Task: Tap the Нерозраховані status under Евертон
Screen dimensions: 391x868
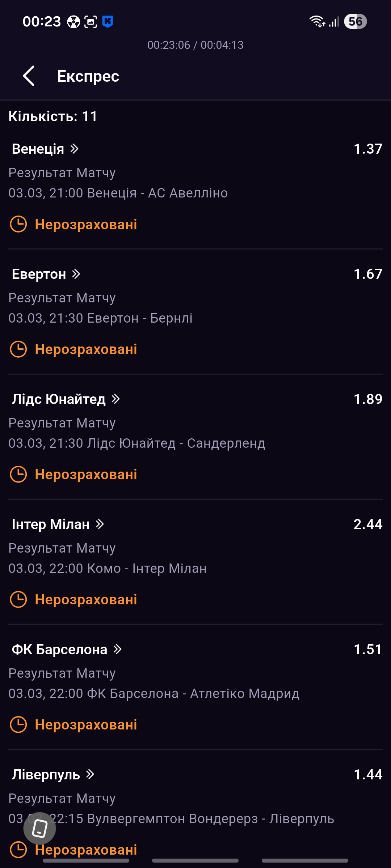Action: [86, 349]
